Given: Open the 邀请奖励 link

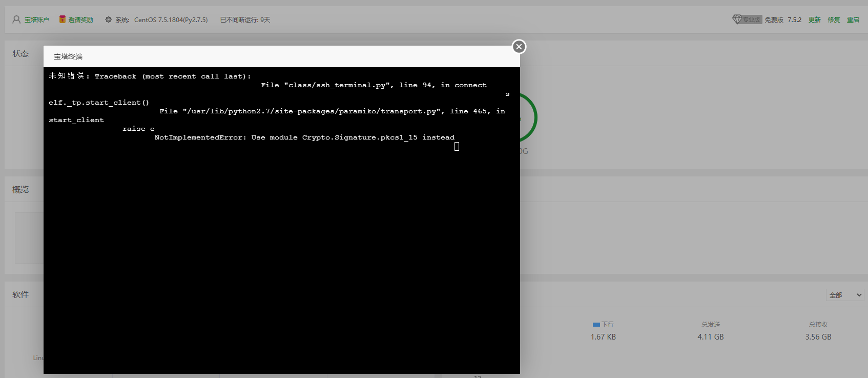Looking at the screenshot, I should click(x=80, y=20).
